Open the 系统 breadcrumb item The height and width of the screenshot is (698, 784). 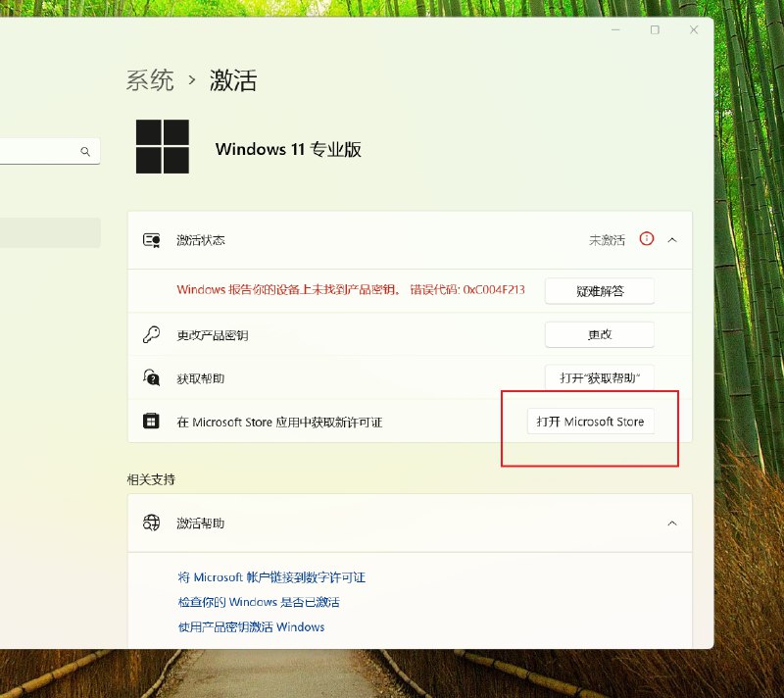click(x=150, y=79)
